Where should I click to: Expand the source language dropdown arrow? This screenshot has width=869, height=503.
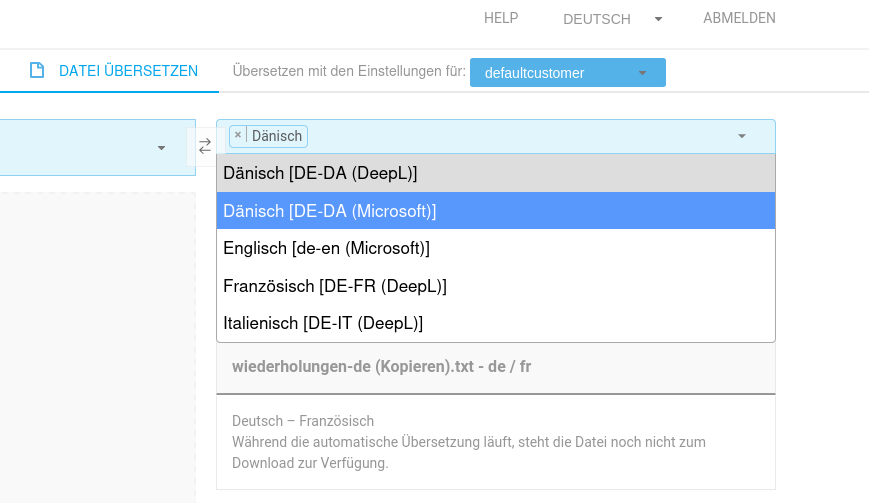click(x=161, y=148)
